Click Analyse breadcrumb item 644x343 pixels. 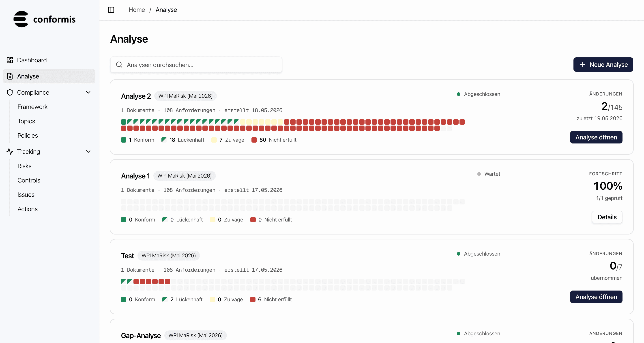[x=166, y=10]
